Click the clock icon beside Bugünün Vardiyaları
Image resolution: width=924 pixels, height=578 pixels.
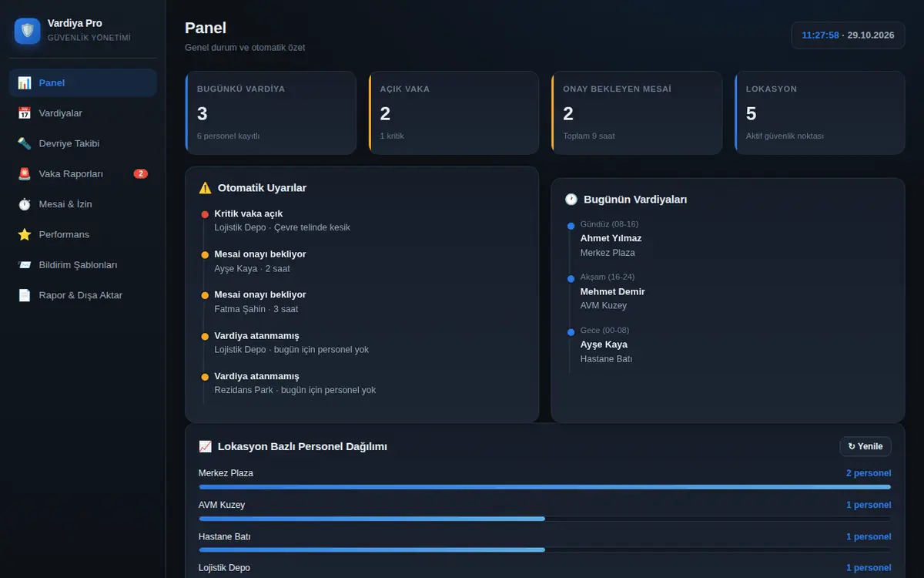[571, 200]
